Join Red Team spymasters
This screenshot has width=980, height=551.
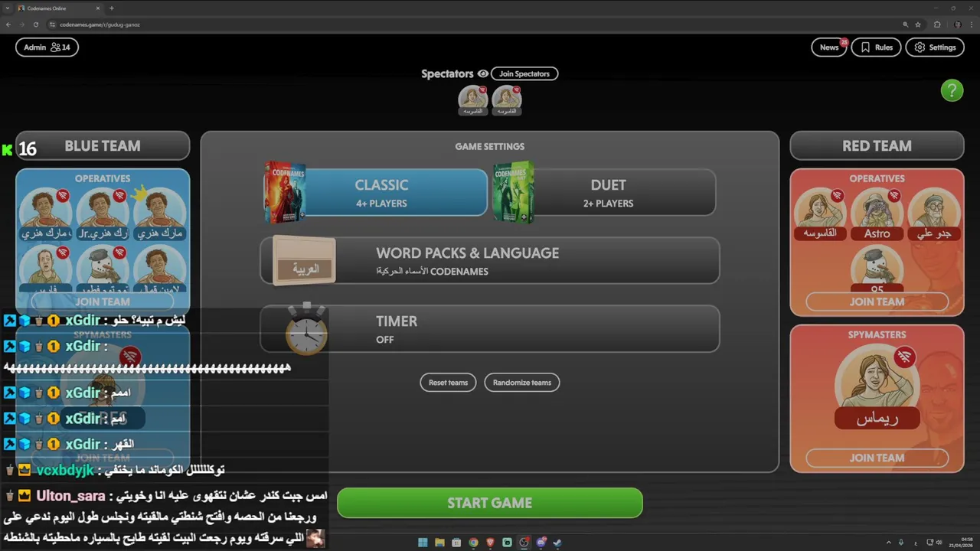coord(877,458)
